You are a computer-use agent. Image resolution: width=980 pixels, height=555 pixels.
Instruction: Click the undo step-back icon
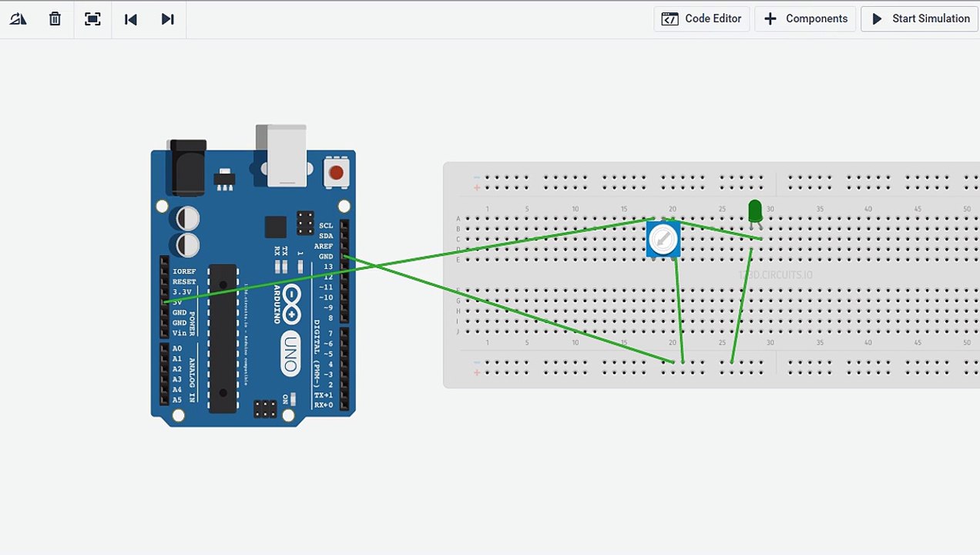click(x=130, y=18)
